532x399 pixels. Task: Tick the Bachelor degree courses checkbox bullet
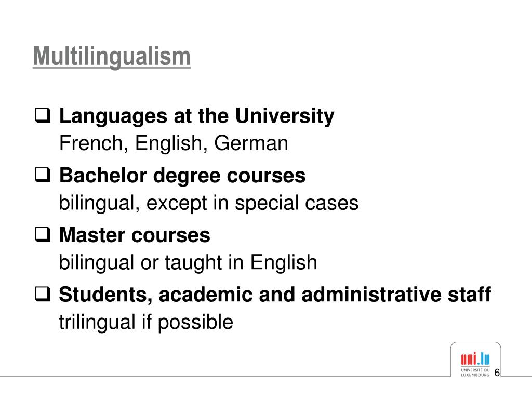point(43,175)
